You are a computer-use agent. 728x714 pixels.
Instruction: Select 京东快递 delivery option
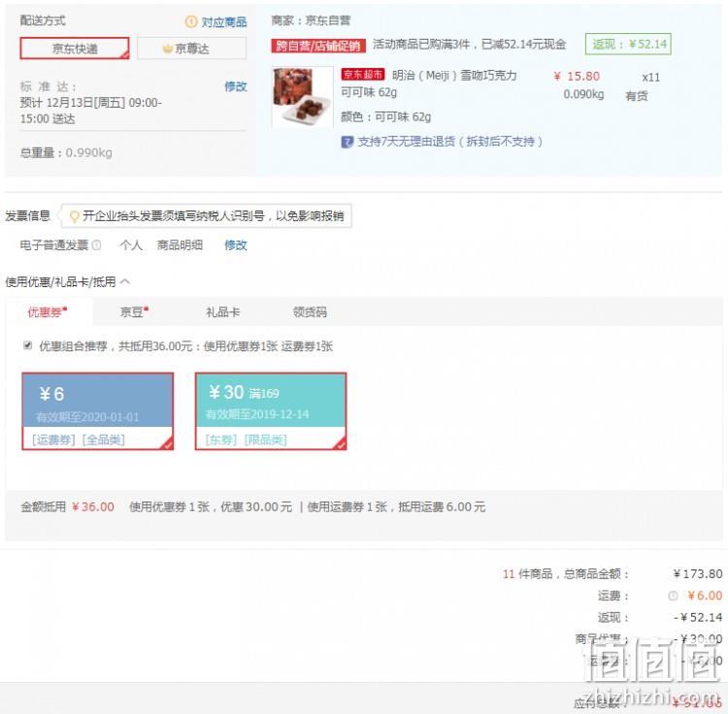click(x=75, y=49)
